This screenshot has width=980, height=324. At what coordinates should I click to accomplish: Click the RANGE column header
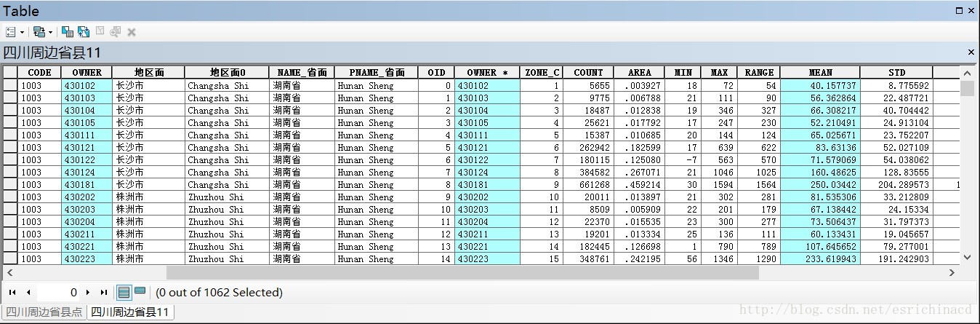[758, 73]
